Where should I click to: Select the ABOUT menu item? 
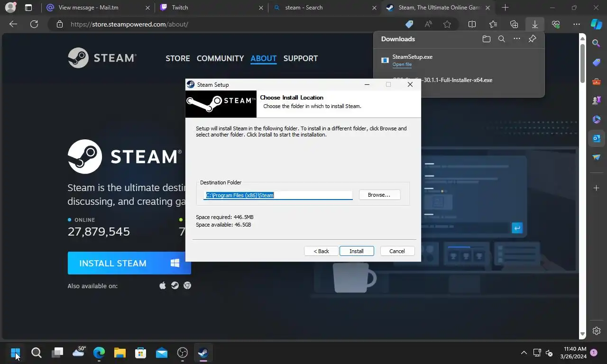[x=264, y=58]
